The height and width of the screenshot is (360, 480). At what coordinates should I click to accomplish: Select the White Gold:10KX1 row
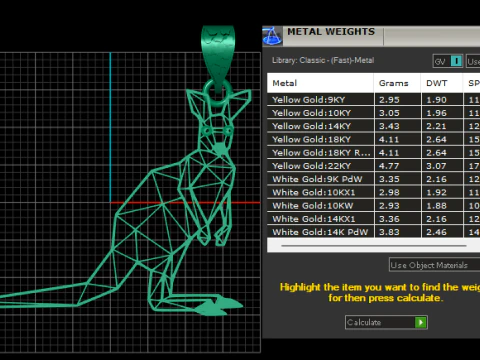coord(373,192)
